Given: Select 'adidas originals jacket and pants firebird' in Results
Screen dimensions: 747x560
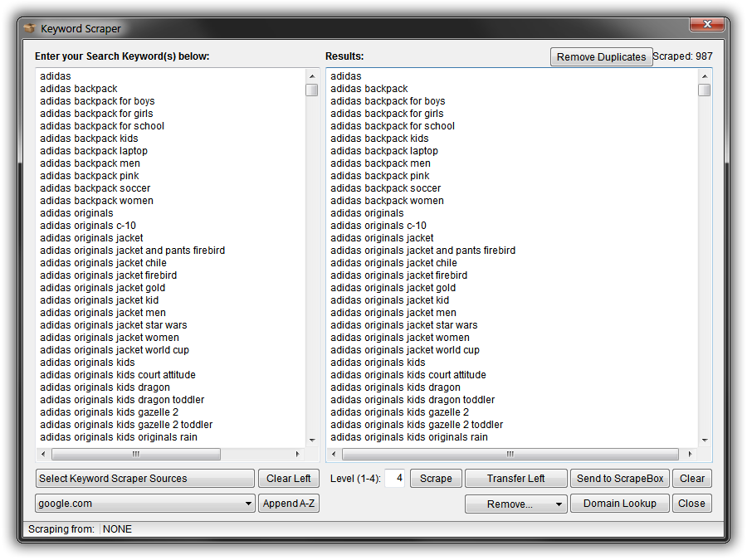Looking at the screenshot, I should point(423,251).
